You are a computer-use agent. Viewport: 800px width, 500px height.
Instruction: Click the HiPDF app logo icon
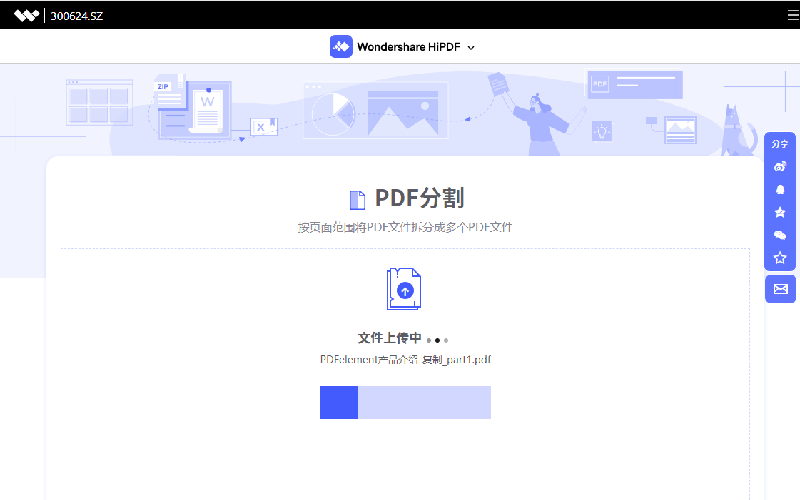tap(341, 46)
